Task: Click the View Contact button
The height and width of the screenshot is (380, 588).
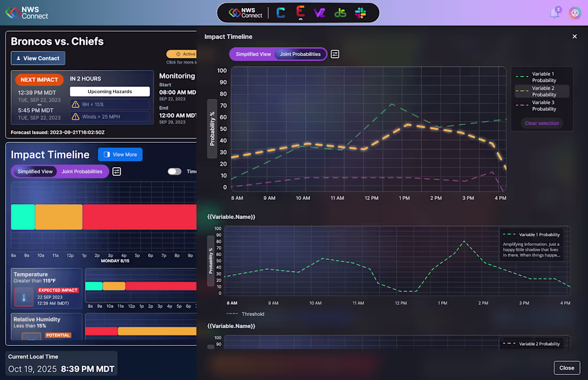Action: click(38, 58)
